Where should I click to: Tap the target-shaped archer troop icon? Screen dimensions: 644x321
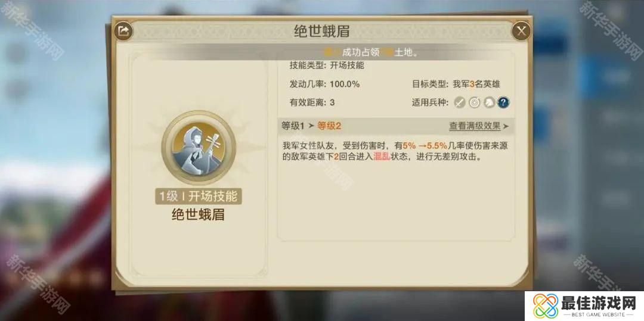coord(475,102)
